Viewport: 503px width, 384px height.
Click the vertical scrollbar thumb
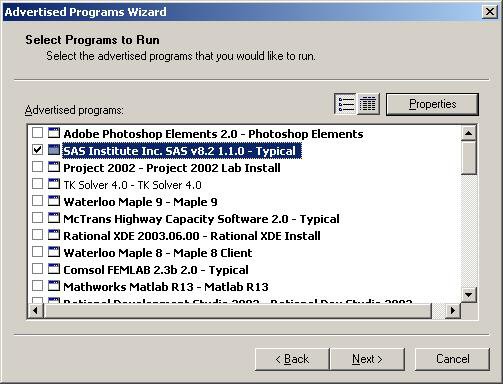point(469,158)
